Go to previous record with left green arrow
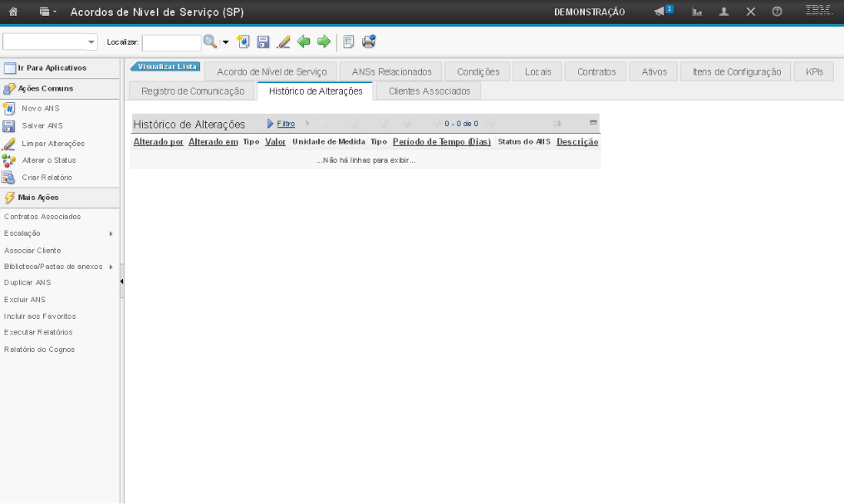Screen dimensions: 844x504 click(304, 42)
